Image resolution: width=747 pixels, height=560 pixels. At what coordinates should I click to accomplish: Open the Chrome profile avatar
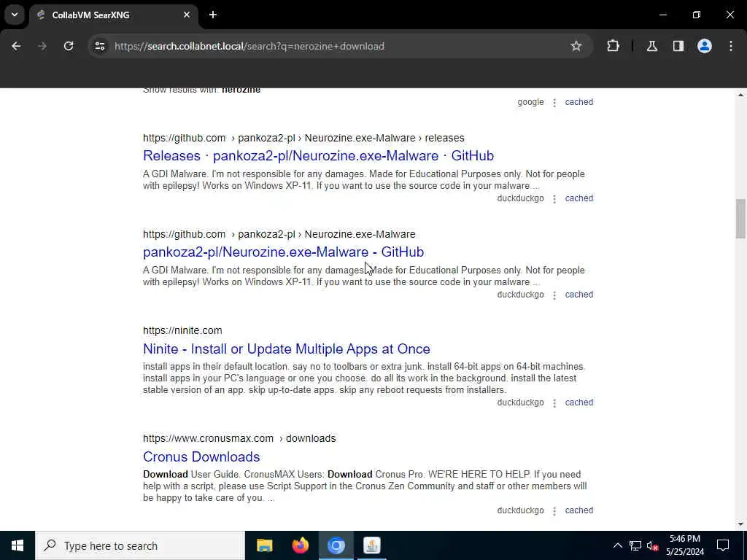click(705, 46)
